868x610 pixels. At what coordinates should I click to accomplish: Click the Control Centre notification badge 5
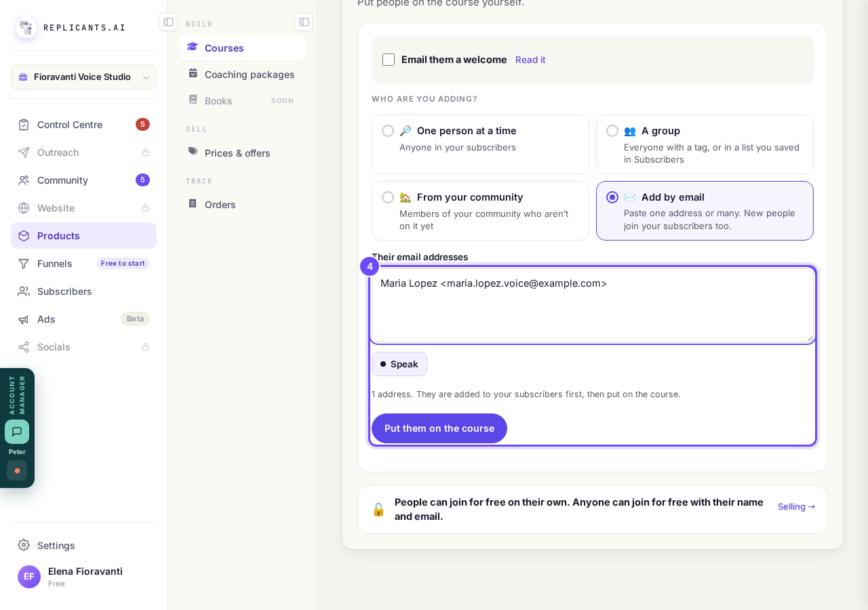(142, 125)
